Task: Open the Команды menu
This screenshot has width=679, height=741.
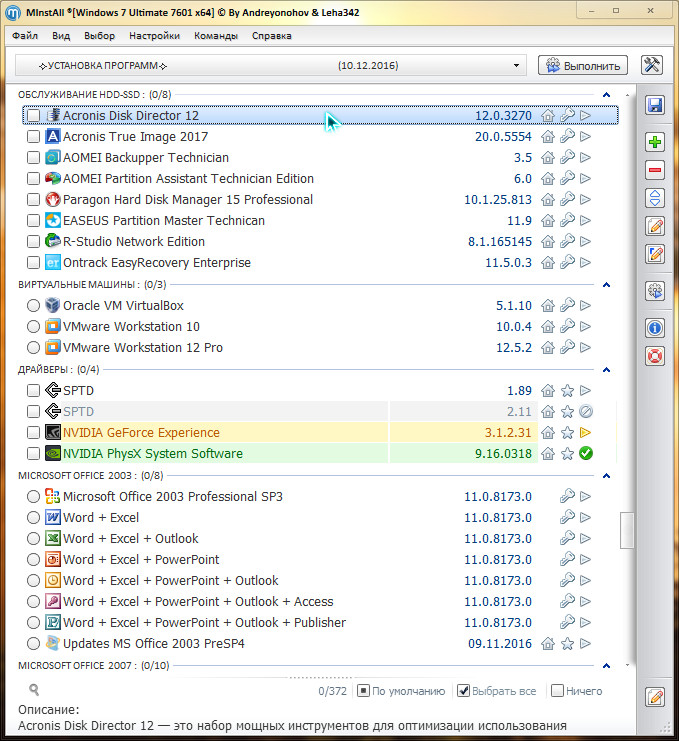Action: [x=216, y=36]
